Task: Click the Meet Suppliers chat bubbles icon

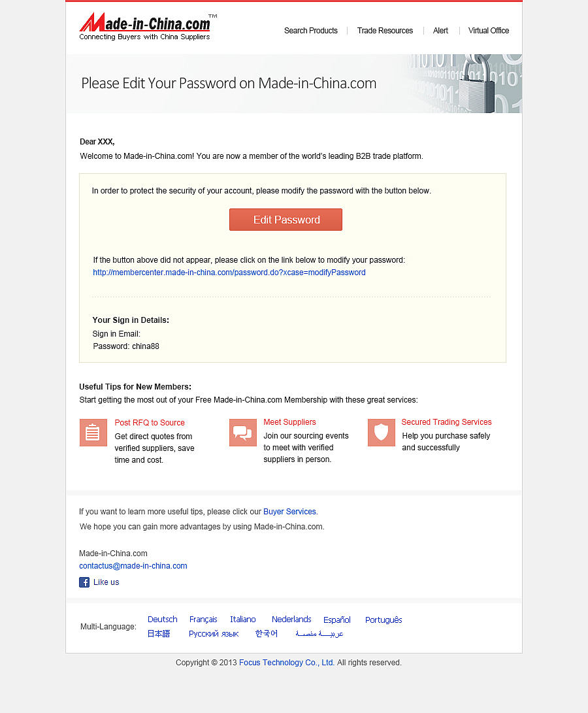Action: 243,433
